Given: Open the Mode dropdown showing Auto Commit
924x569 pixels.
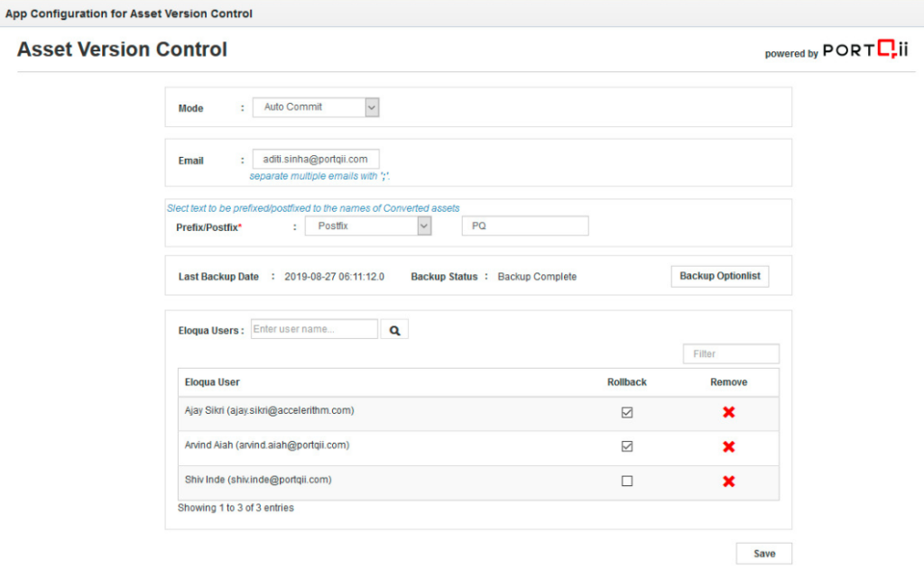Looking at the screenshot, I should tap(316, 107).
